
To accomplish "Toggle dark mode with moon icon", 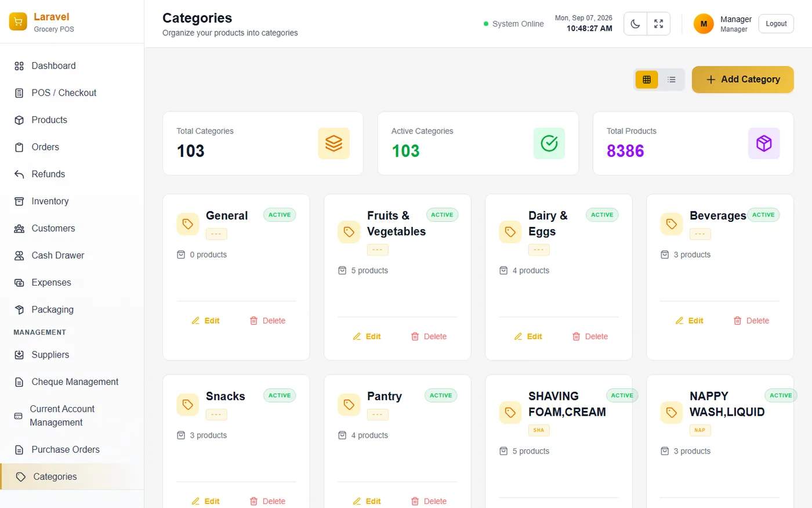I will 636,24.
